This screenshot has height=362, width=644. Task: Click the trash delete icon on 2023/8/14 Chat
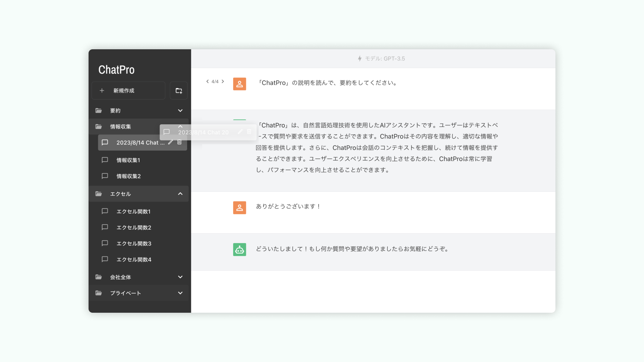179,142
